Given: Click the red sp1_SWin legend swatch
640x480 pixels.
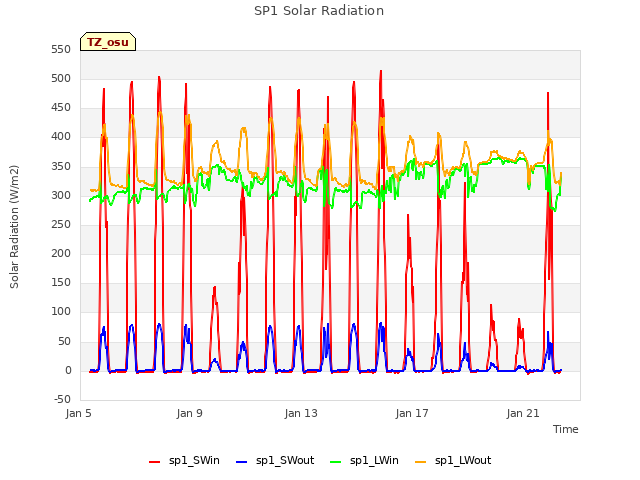Looking at the screenshot, I should click(155, 462).
